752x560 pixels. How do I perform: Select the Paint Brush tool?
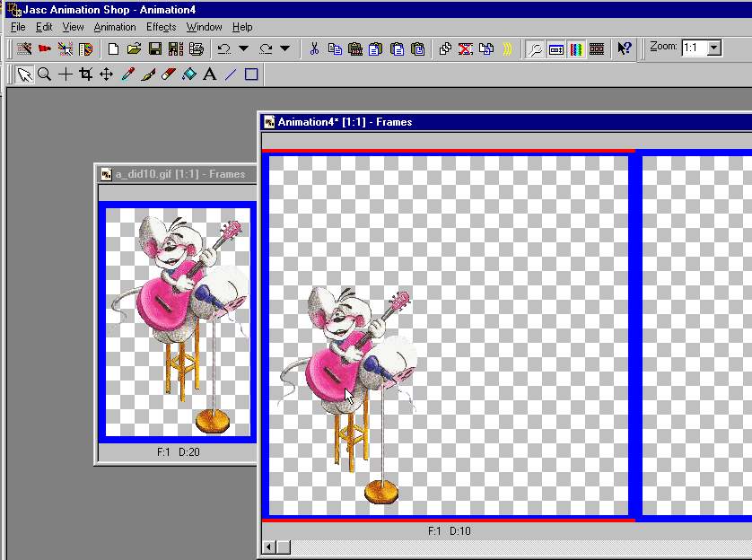[x=148, y=74]
